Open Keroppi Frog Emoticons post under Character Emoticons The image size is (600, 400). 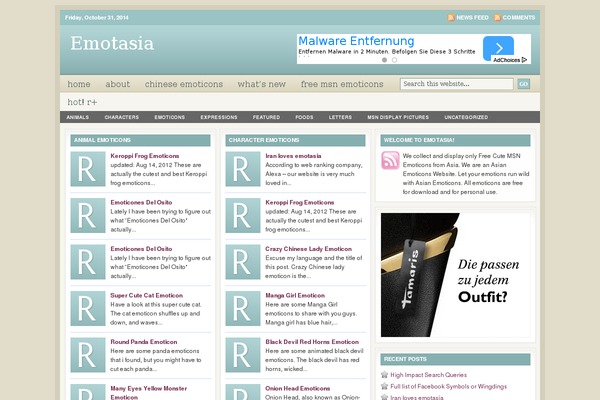pos(300,202)
